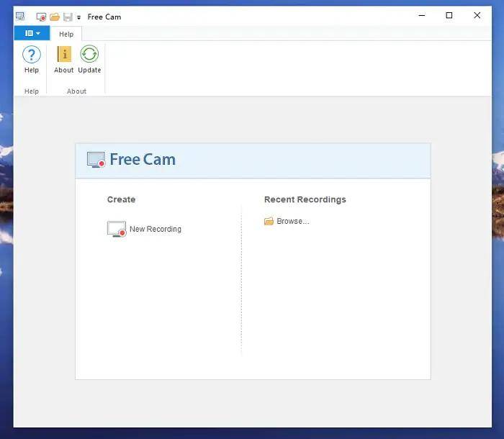The image size is (504, 439).
Task: Minimize the Free Cam window
Action: tap(422, 15)
